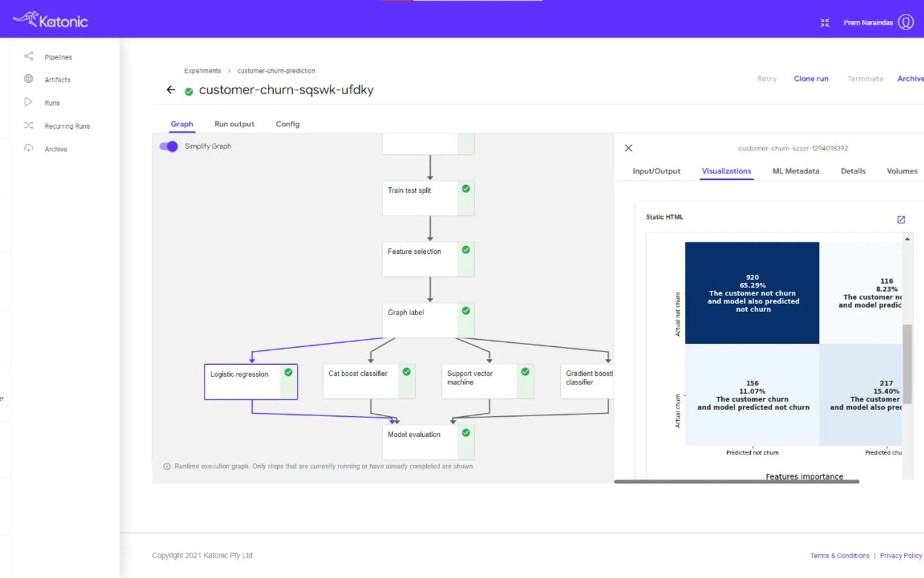Viewport: 924px width, 578px height.
Task: Click scroll-up arrow of visualization scrollbar
Action: (x=907, y=239)
